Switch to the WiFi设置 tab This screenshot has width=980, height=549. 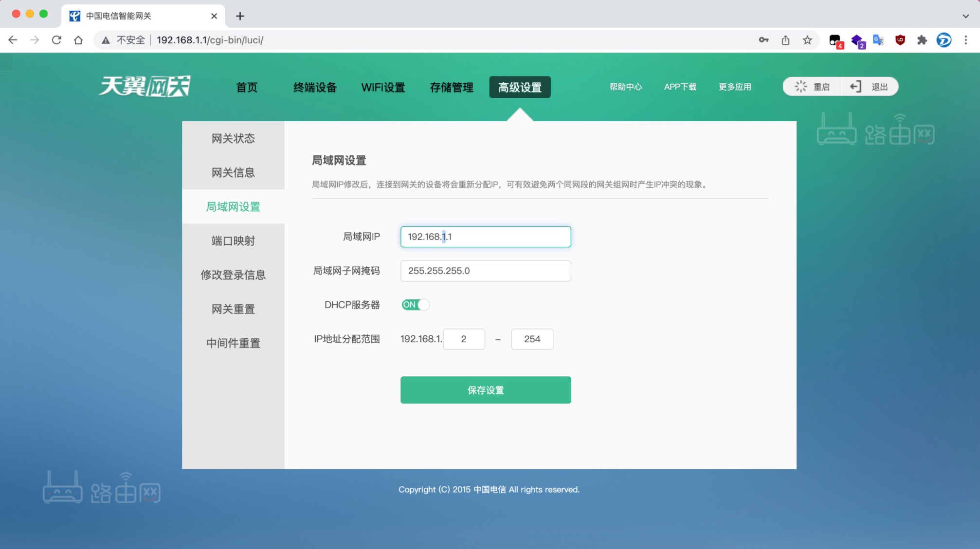tap(383, 87)
